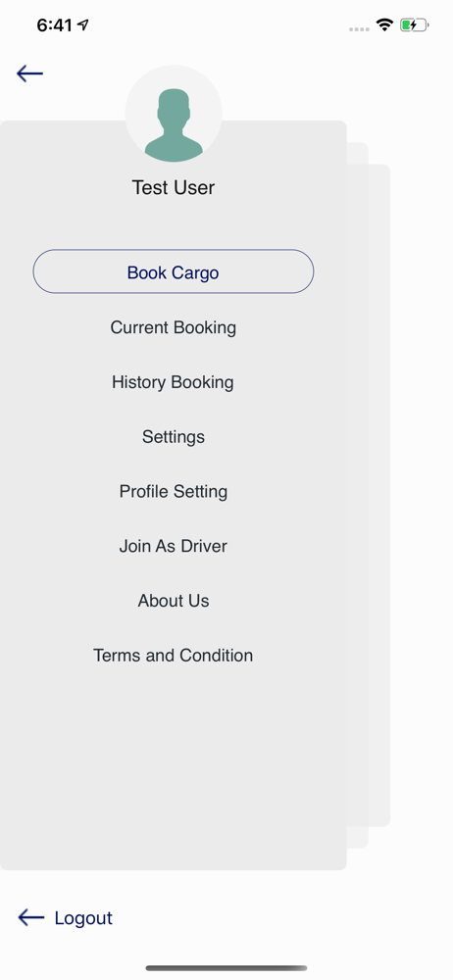453x980 pixels.
Task: Tap the Logout text
Action: tap(83, 917)
